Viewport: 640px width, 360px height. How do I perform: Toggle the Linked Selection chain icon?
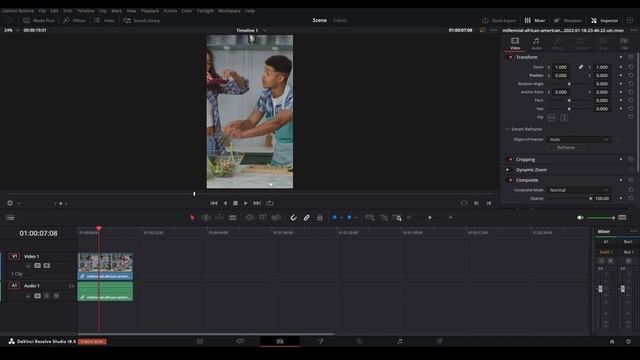307,218
